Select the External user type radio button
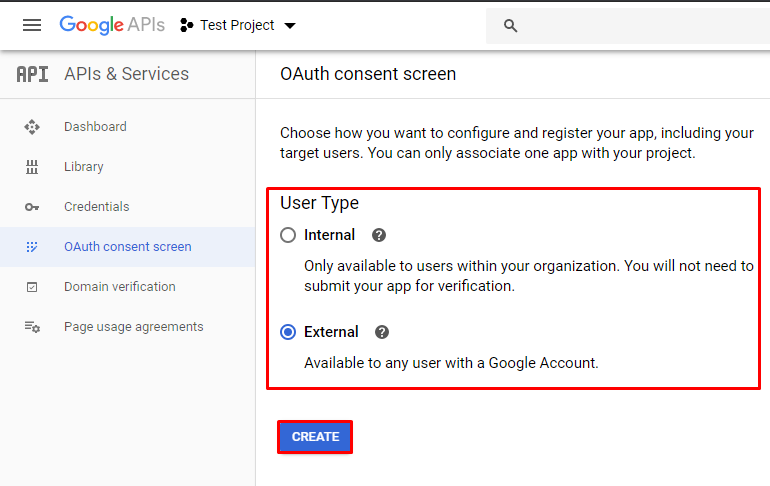The image size is (770, 486). point(288,332)
